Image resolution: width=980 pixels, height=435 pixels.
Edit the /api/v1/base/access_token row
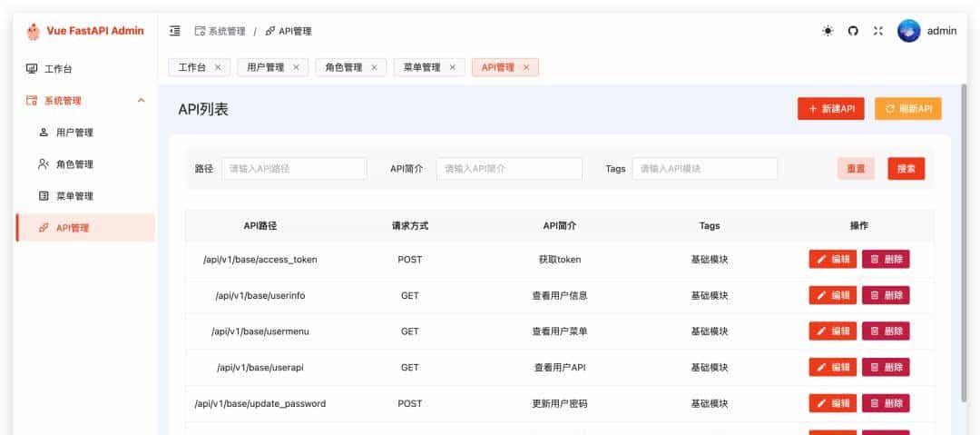[832, 259]
